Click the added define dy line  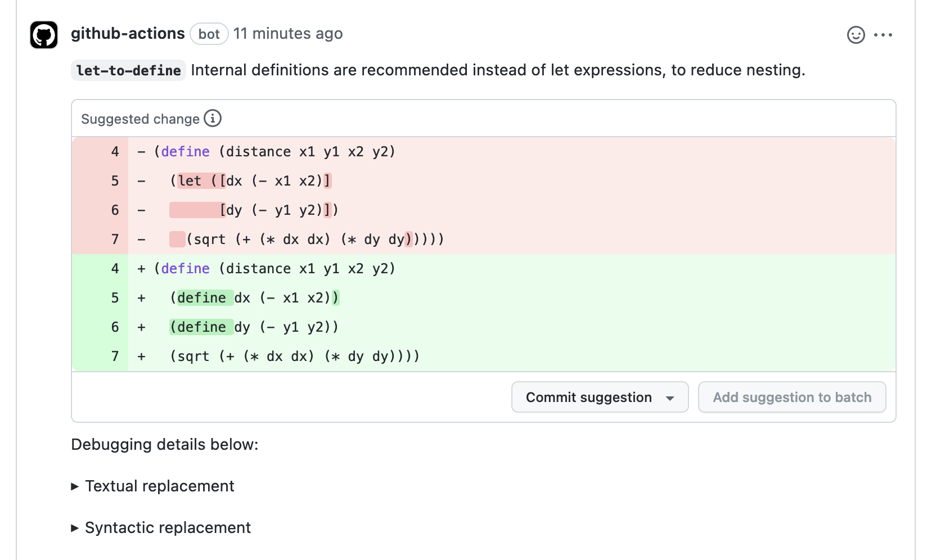tap(254, 327)
